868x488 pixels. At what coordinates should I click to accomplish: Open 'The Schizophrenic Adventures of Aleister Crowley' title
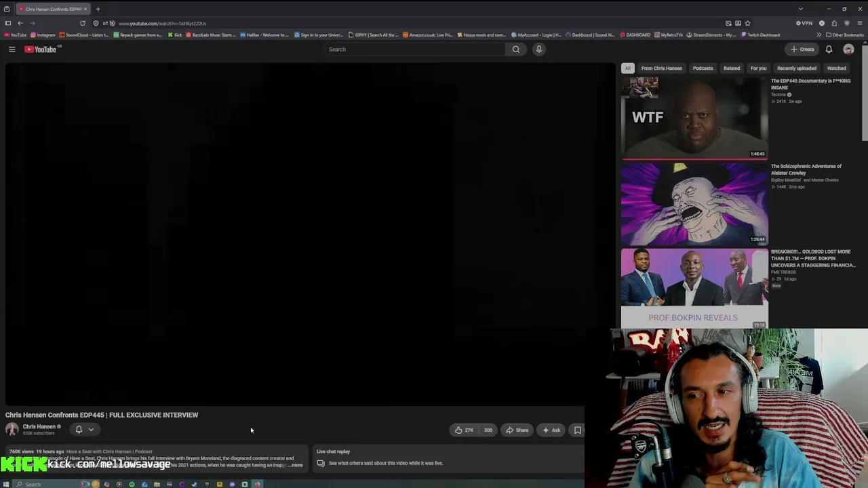click(806, 169)
